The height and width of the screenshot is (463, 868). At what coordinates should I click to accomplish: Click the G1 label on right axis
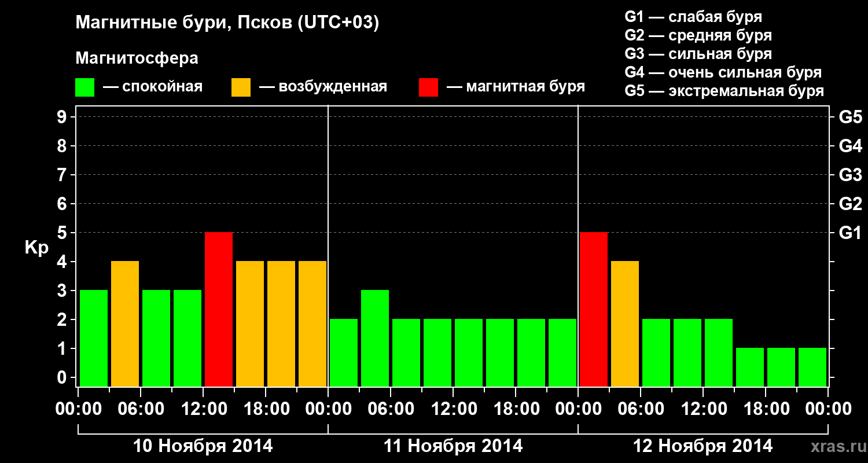click(850, 233)
